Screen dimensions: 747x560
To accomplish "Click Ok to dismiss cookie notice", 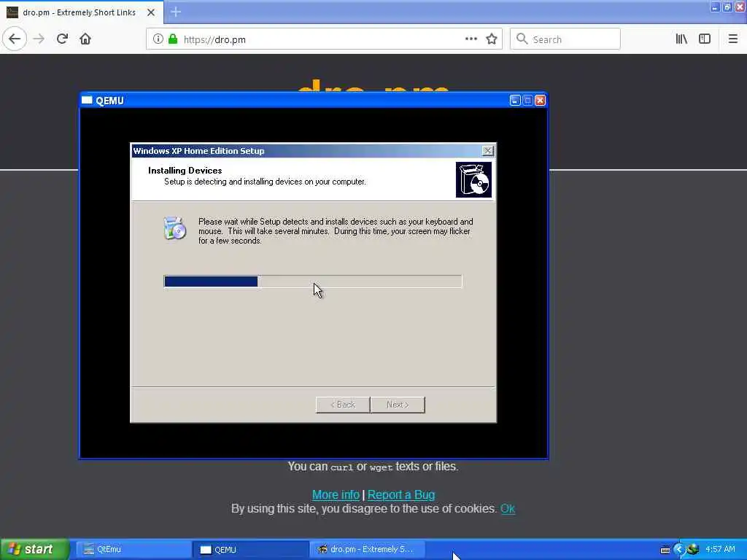I will coord(508,508).
